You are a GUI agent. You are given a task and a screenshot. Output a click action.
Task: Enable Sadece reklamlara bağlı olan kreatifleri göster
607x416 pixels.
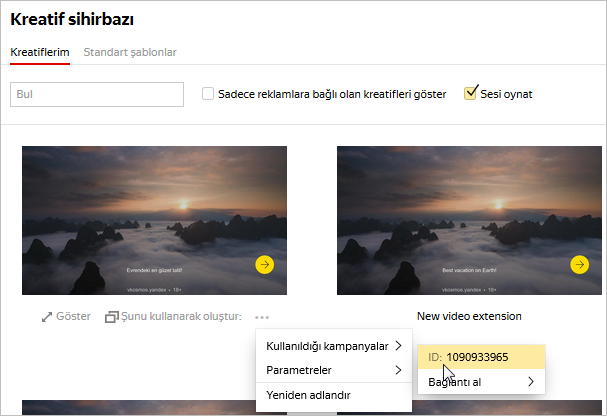click(208, 94)
